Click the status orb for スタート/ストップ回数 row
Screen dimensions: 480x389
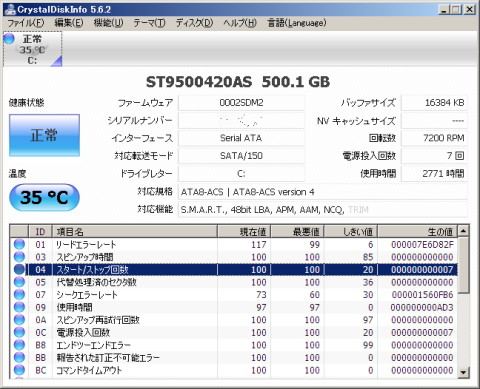point(19,269)
